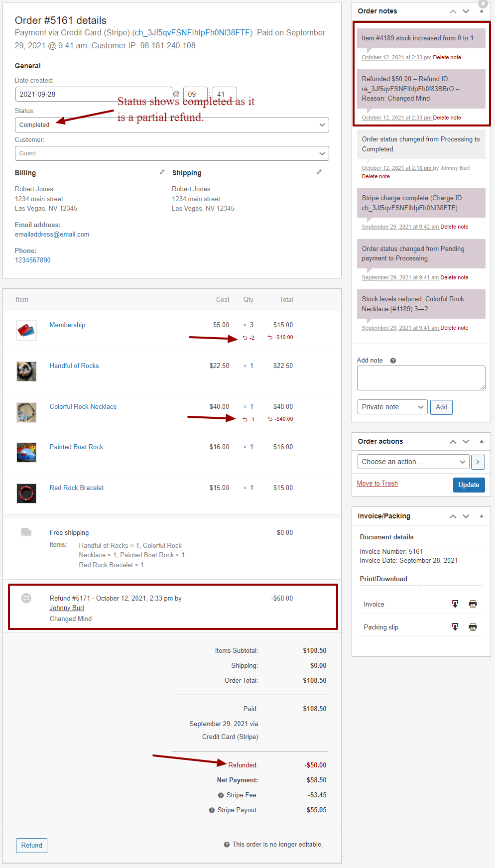The height and width of the screenshot is (868, 495).
Task: Click the customer email address link
Action: click(x=52, y=235)
